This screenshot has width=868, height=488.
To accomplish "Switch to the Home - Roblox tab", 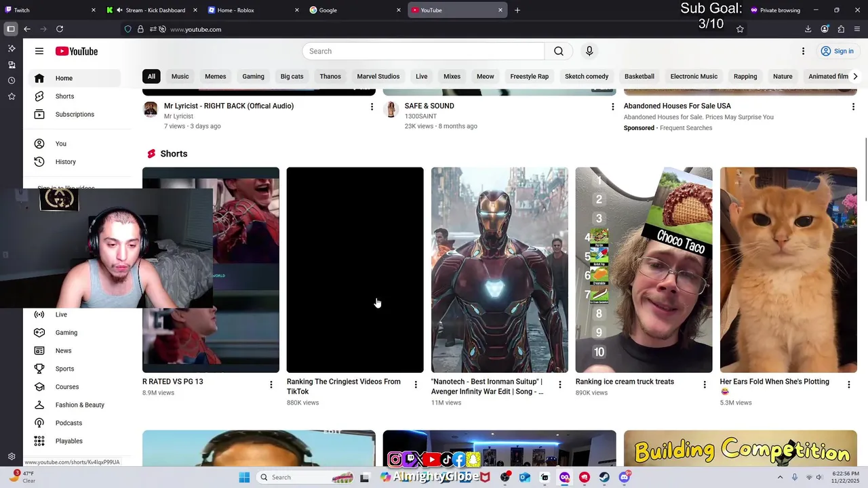I will pos(254,10).
